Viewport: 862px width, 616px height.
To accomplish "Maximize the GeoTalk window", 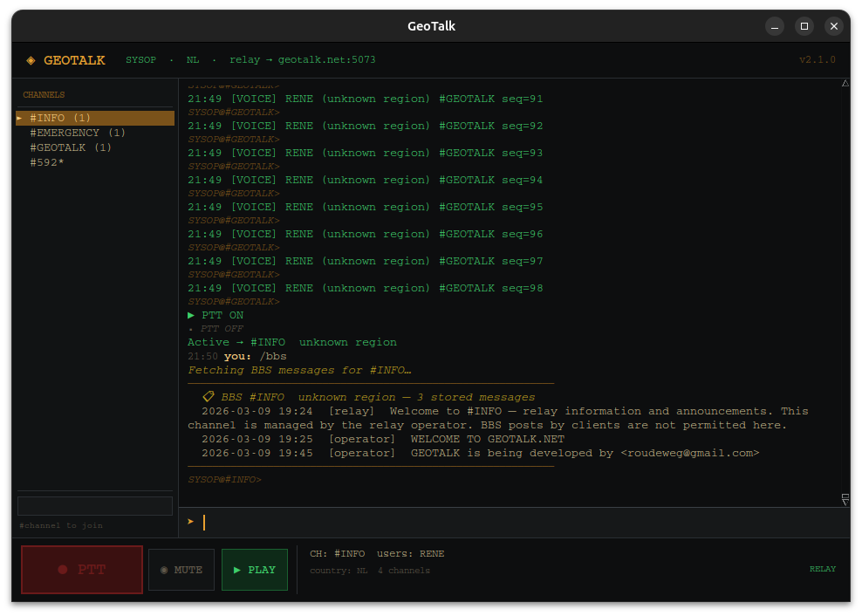I will pyautogui.click(x=804, y=26).
